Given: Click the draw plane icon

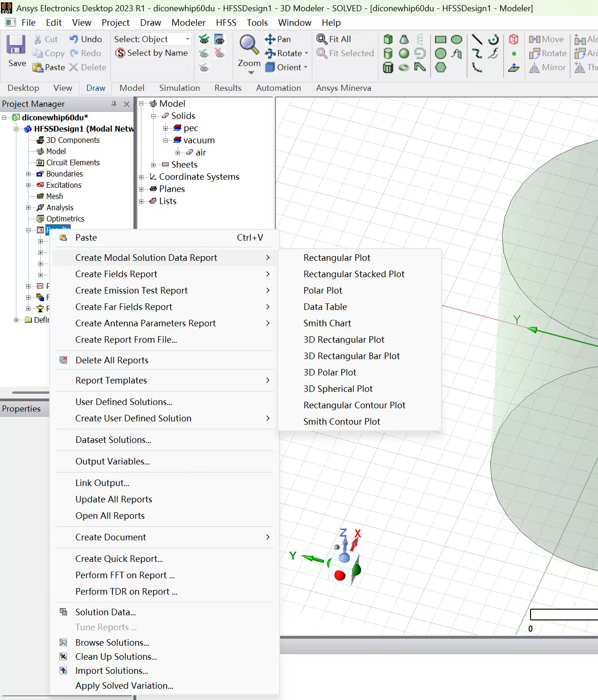Looking at the screenshot, I should point(514,67).
